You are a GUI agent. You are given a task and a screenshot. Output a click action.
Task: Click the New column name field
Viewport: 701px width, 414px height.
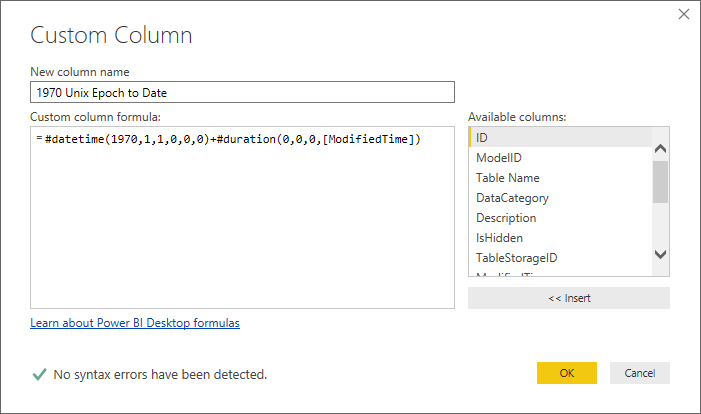[x=240, y=94]
